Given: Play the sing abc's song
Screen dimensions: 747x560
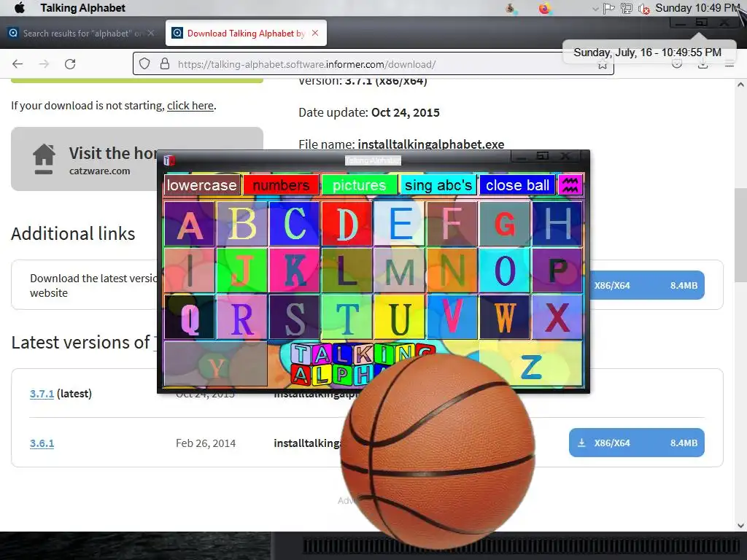Looking at the screenshot, I should pos(438,185).
